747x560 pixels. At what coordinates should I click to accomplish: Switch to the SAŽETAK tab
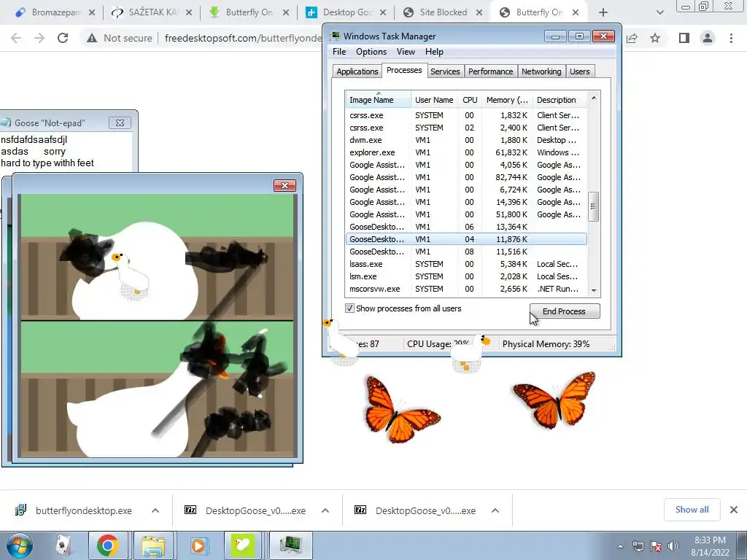(152, 12)
